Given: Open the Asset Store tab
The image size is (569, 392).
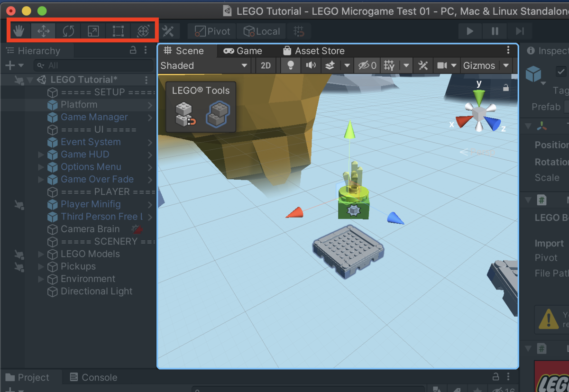Looking at the screenshot, I should coord(313,51).
